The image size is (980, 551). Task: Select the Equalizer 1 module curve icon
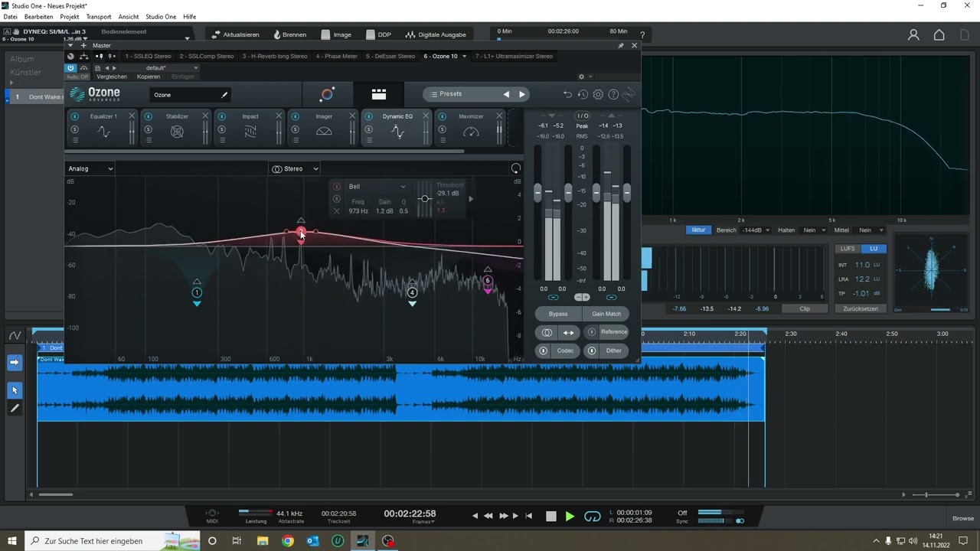pyautogui.click(x=103, y=132)
